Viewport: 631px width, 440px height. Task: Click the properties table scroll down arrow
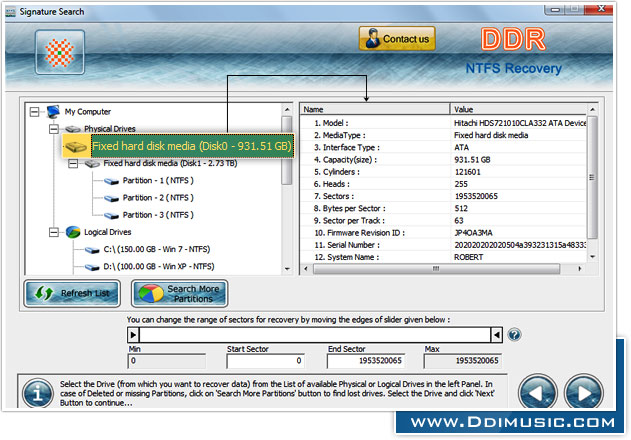pyautogui.click(x=592, y=257)
